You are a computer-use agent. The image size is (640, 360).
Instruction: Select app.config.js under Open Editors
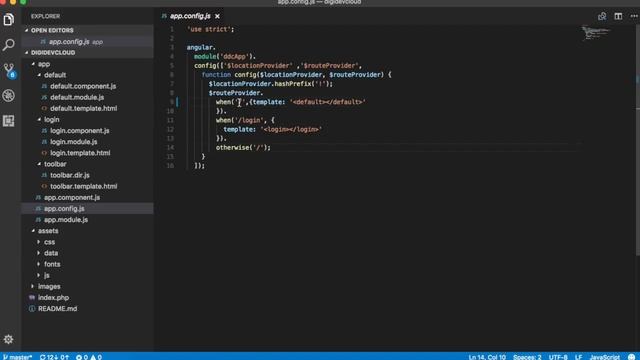[87, 42]
